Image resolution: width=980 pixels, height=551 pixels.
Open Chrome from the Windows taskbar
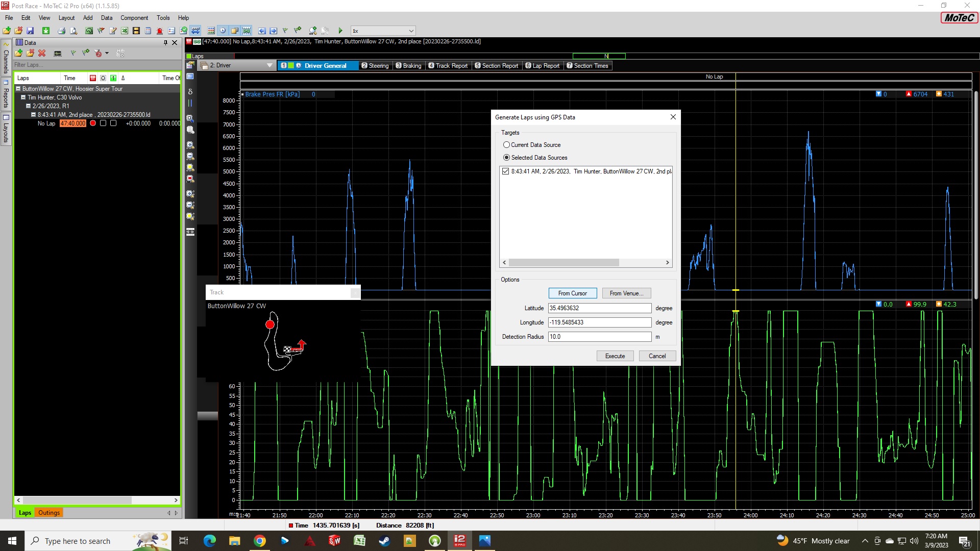(260, 541)
